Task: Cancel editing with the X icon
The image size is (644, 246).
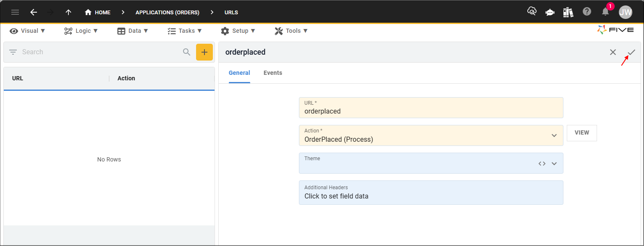Action: [x=613, y=52]
